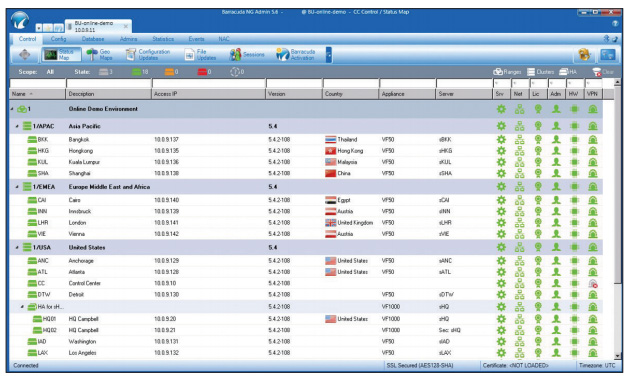The image size is (628, 378).
Task: Filter by green state count 18
Action: coord(140,72)
